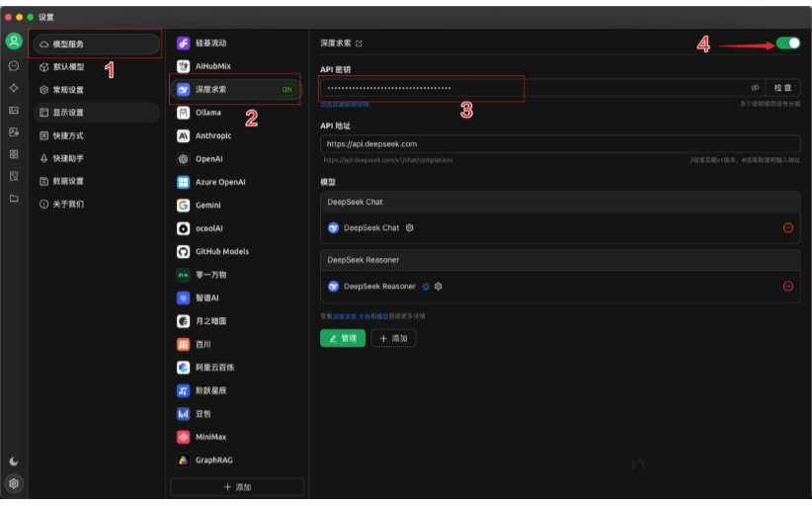Click the API 地址 input field
812x506 pixels.
(560, 144)
